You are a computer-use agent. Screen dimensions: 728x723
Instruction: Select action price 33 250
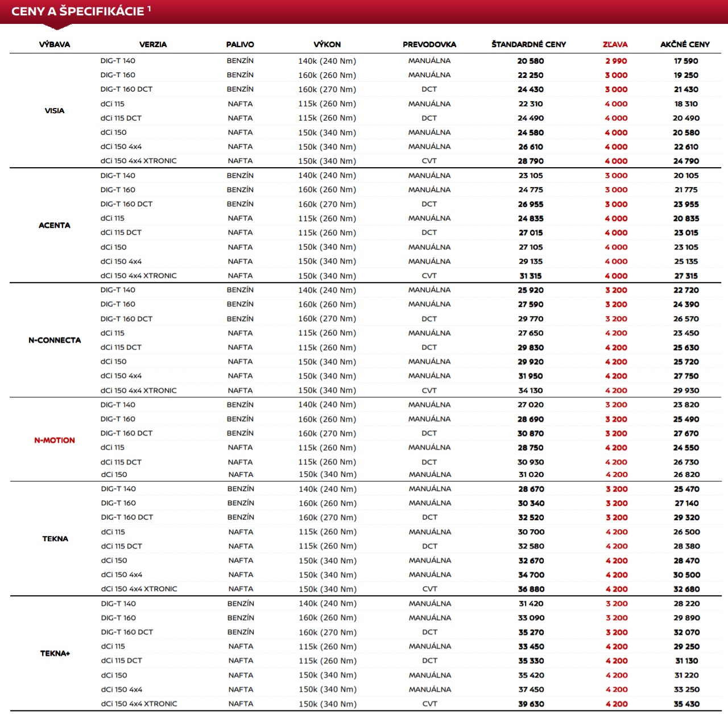[x=686, y=690]
